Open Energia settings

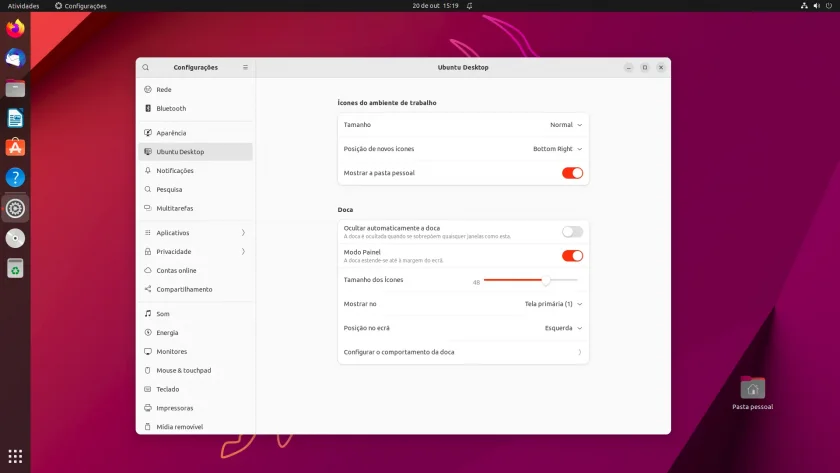196,333
